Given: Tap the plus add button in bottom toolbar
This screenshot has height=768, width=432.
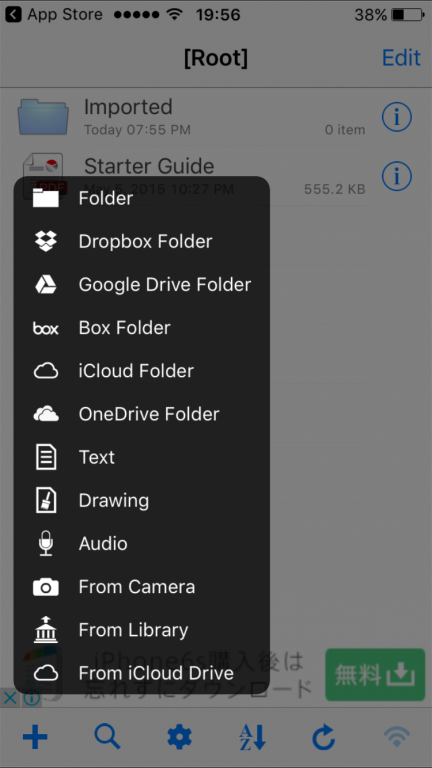Looking at the screenshot, I should tap(35, 737).
